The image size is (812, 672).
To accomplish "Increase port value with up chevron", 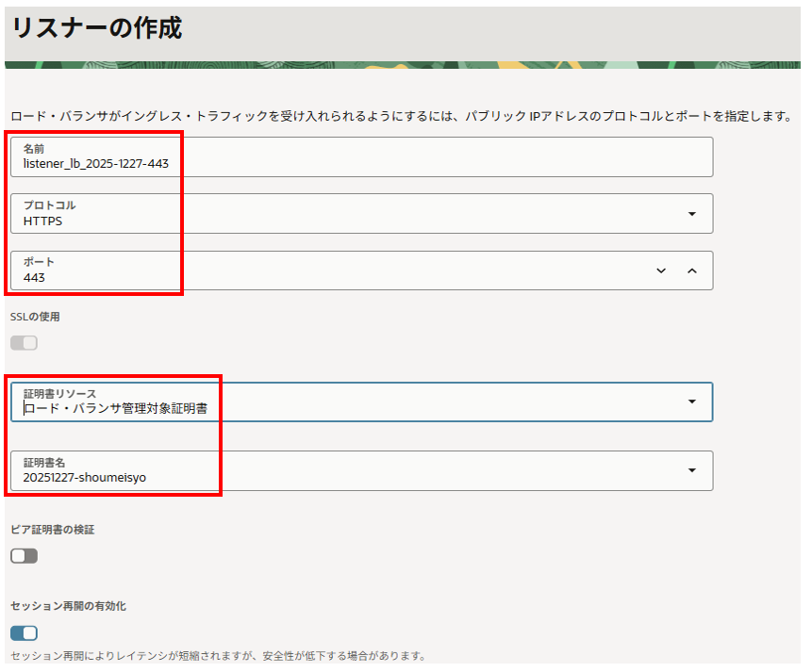I will pos(691,270).
